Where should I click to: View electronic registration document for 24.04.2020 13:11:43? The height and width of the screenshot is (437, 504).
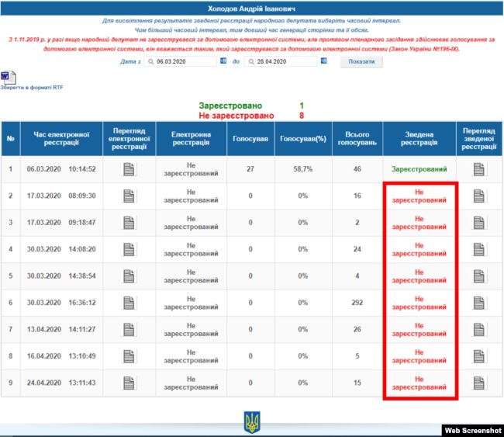pos(129,383)
